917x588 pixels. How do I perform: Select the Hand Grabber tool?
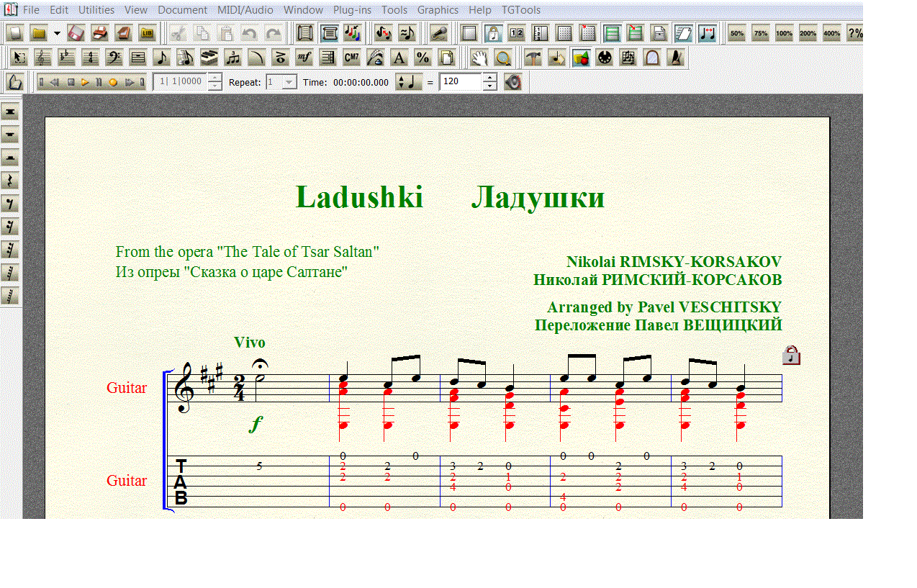click(479, 58)
